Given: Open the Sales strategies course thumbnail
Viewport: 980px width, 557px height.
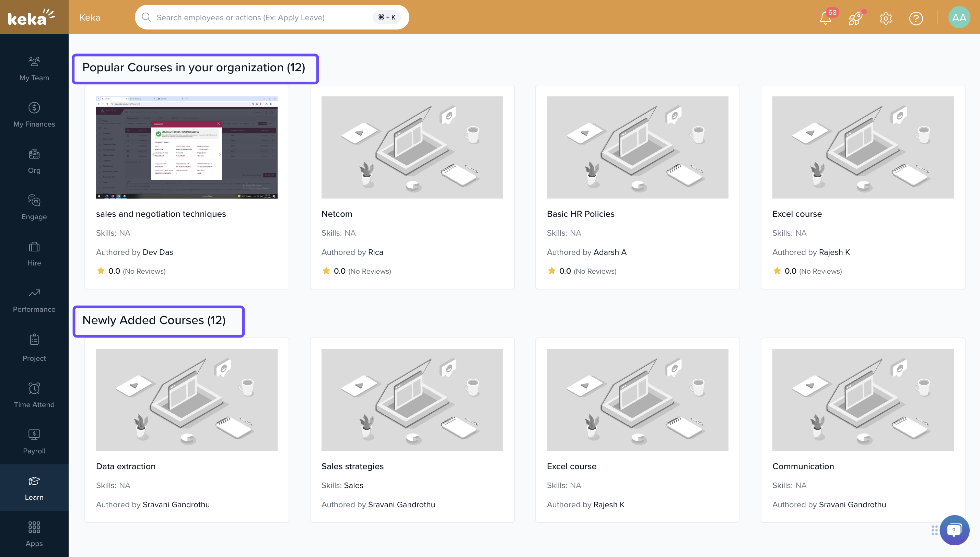Looking at the screenshot, I should click(x=412, y=400).
